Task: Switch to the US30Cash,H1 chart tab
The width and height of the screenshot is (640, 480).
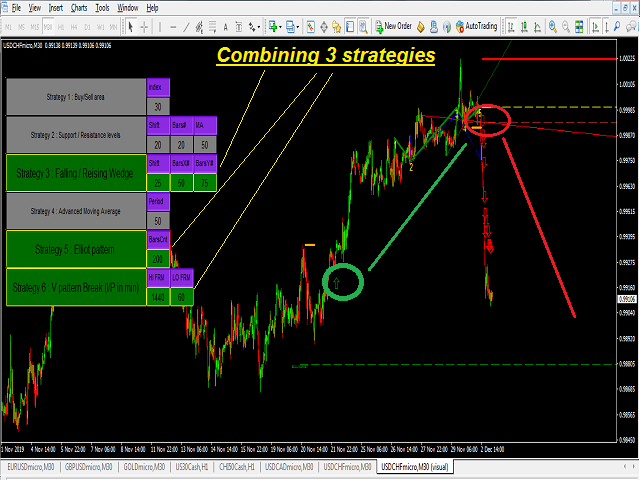Action: click(192, 467)
